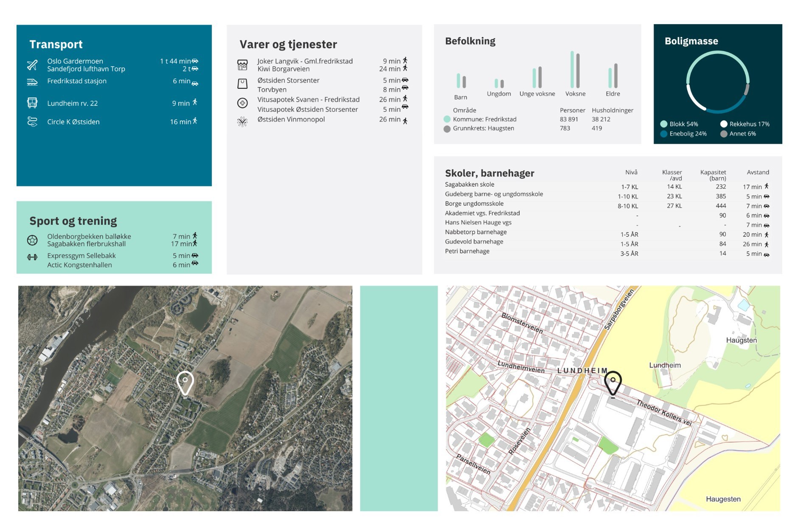Click the Torvbyen entry
Screen dimensions: 798x532
point(272,90)
